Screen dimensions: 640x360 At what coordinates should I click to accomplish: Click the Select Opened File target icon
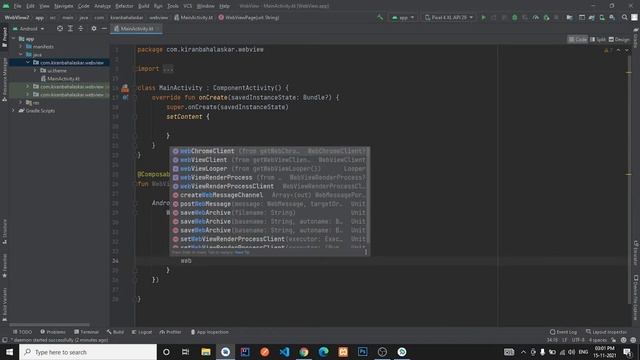[60, 29]
